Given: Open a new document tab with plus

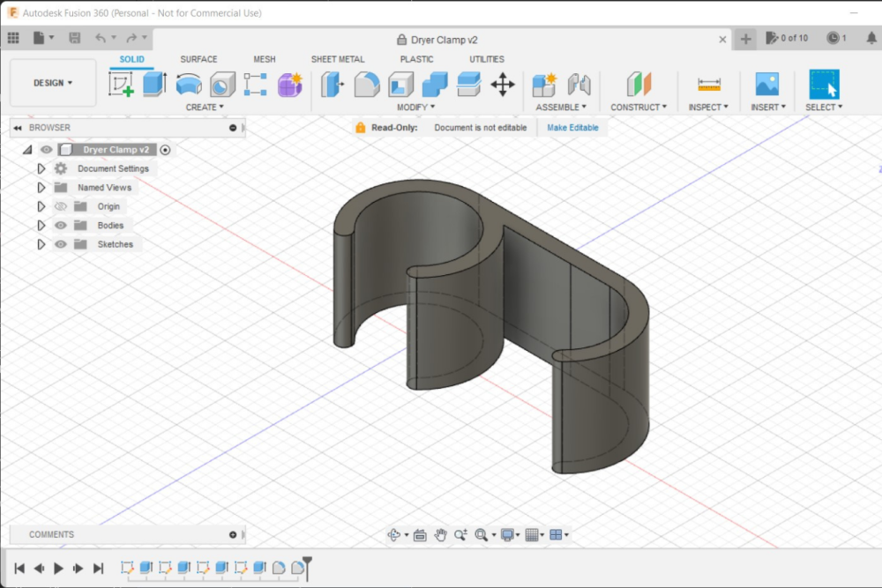Looking at the screenshot, I should [x=745, y=39].
